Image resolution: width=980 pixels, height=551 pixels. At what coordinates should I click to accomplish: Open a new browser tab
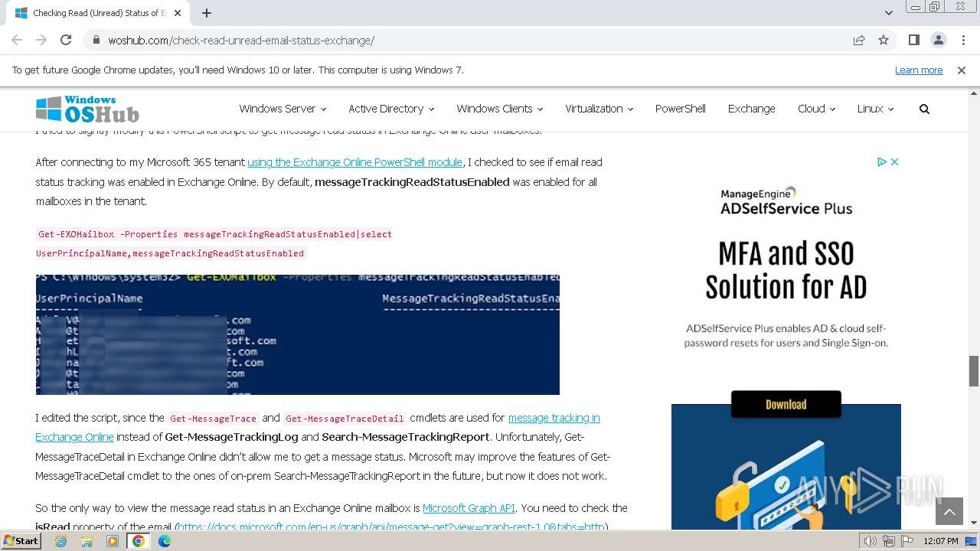tap(206, 13)
